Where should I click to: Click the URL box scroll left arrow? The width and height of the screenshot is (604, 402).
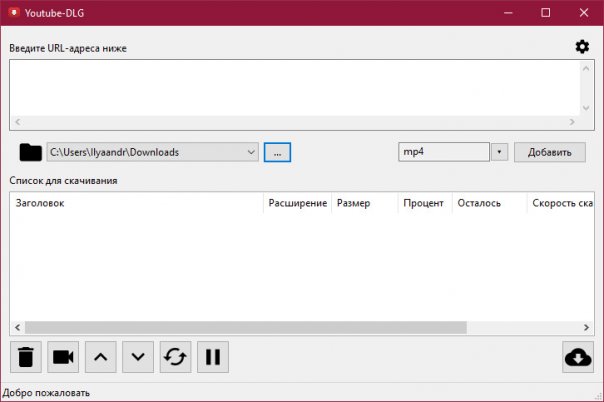(18, 122)
